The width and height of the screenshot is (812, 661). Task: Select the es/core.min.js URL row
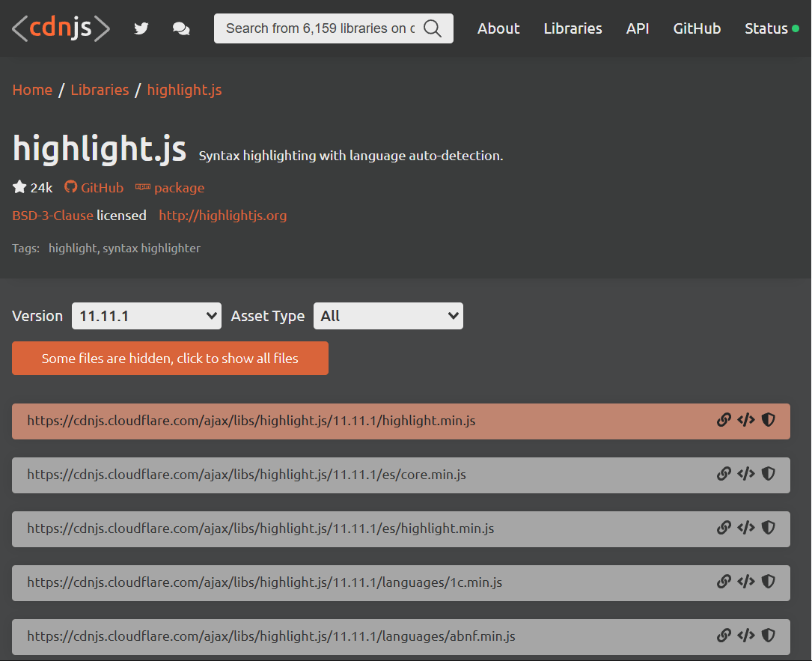401,475
